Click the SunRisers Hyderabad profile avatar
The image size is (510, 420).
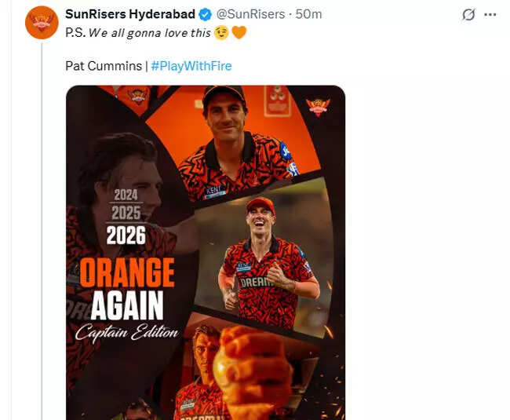[41, 22]
